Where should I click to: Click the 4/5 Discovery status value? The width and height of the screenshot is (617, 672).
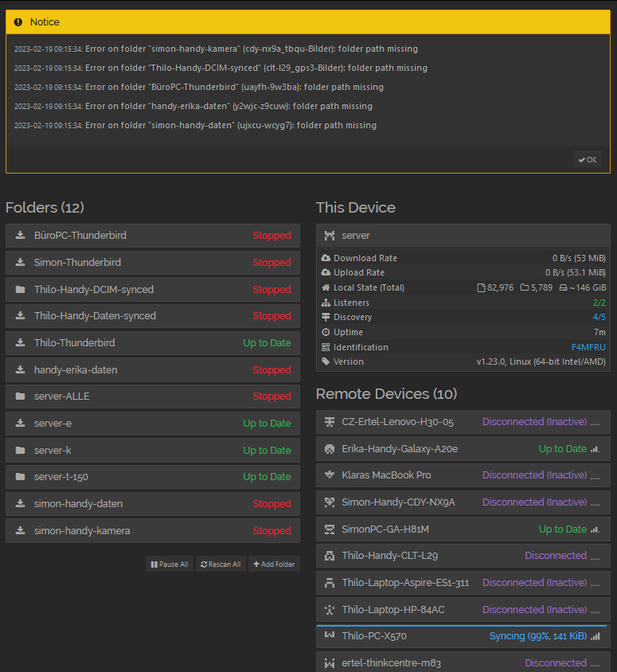coord(599,317)
